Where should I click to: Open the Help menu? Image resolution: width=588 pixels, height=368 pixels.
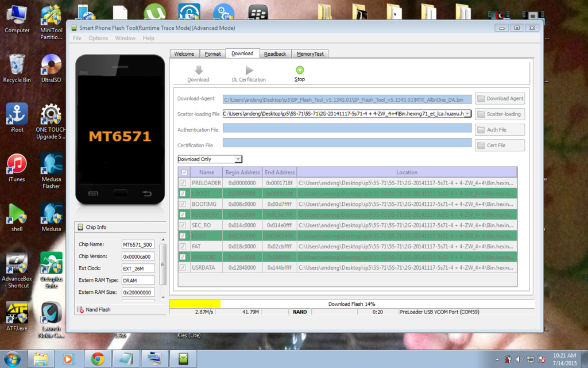point(149,38)
